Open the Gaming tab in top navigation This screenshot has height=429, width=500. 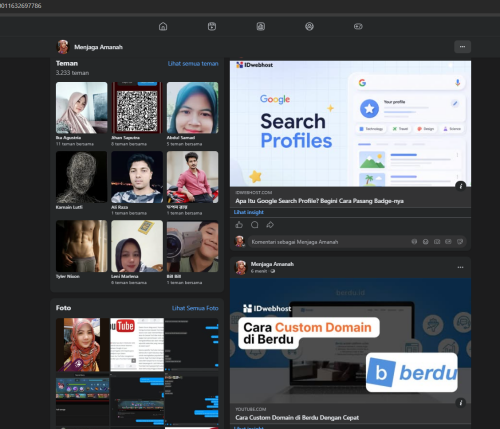tap(358, 26)
